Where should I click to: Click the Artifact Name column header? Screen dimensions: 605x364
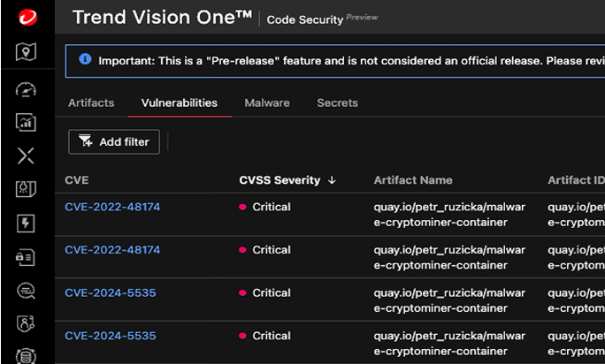point(412,180)
